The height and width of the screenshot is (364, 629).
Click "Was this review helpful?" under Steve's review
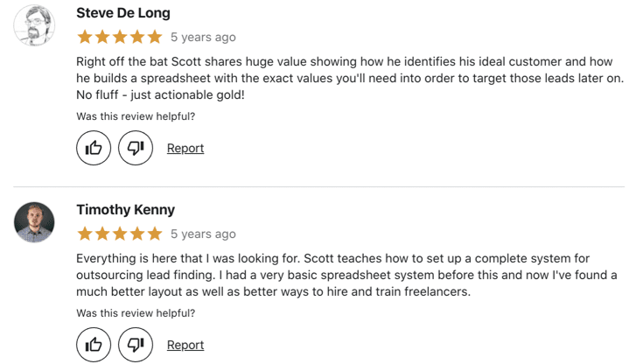(x=136, y=116)
